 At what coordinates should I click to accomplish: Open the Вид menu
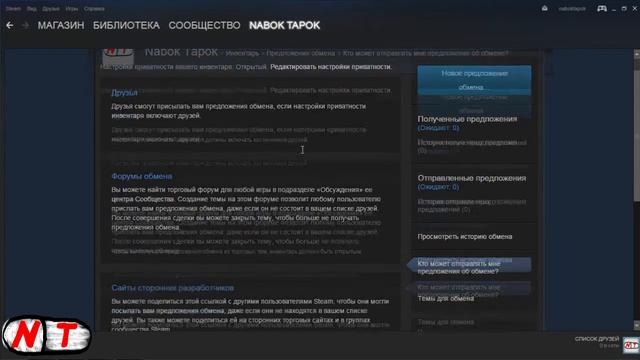click(x=32, y=9)
